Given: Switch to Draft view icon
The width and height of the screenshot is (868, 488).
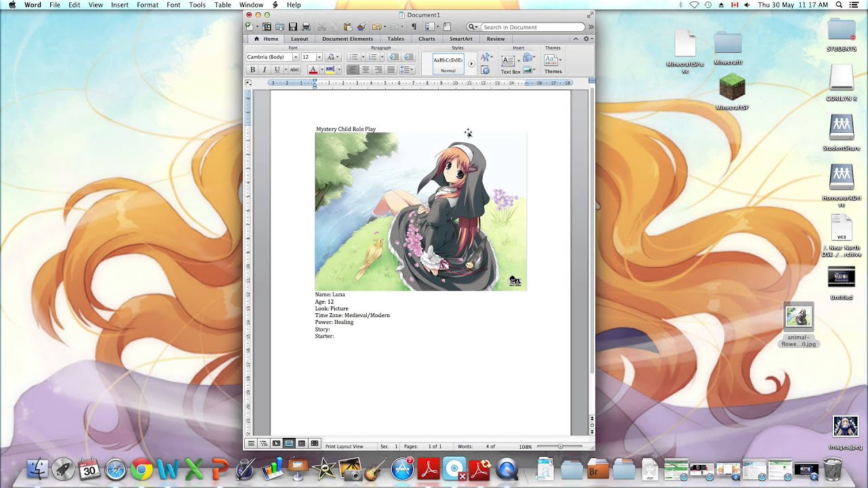Looking at the screenshot, I should pyautogui.click(x=251, y=443).
